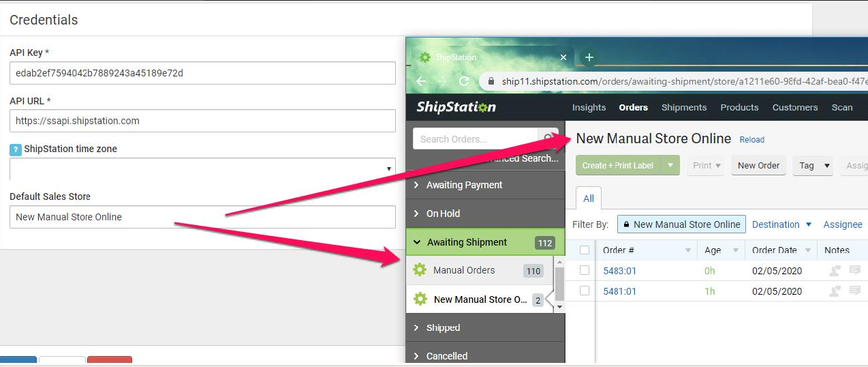
Task: Open the Destination filter dropdown
Action: (x=782, y=224)
